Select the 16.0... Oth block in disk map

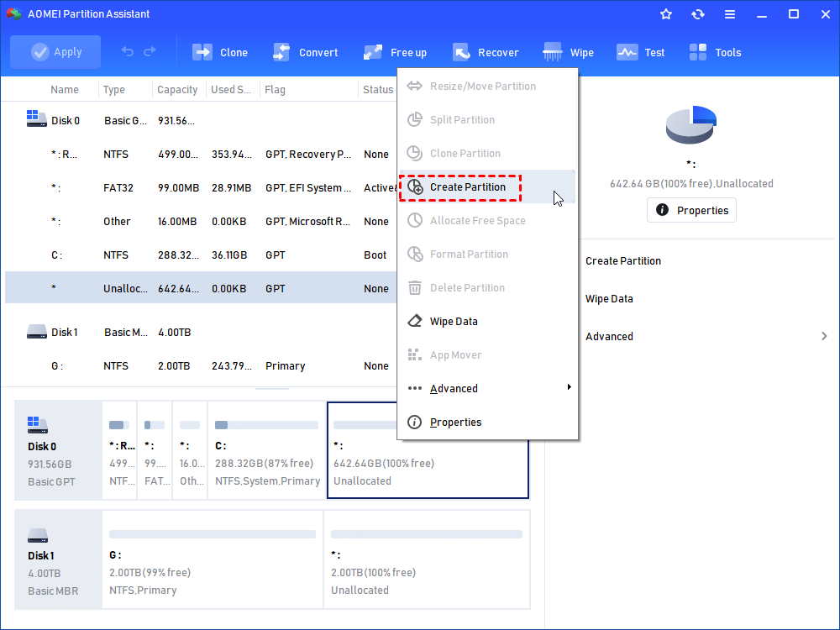(190, 450)
